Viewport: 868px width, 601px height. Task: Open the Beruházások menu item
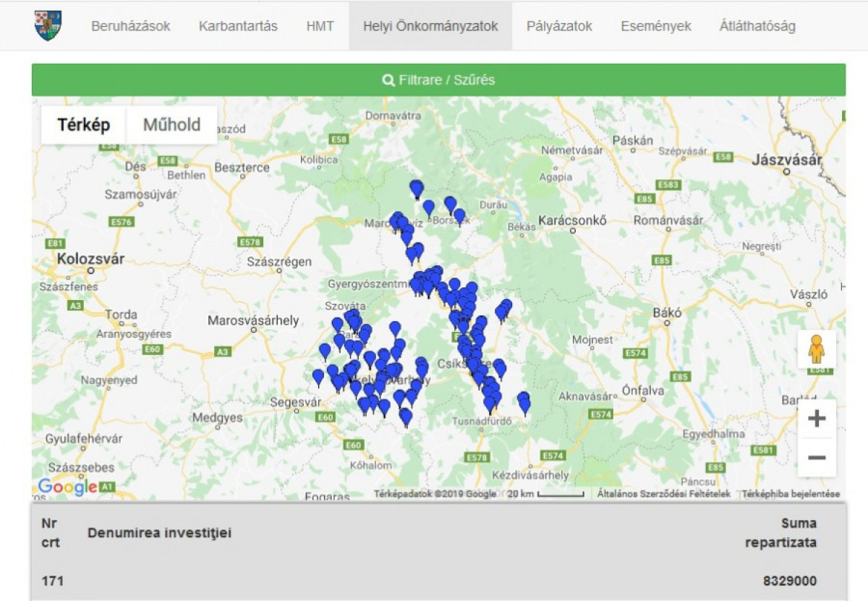tap(131, 26)
